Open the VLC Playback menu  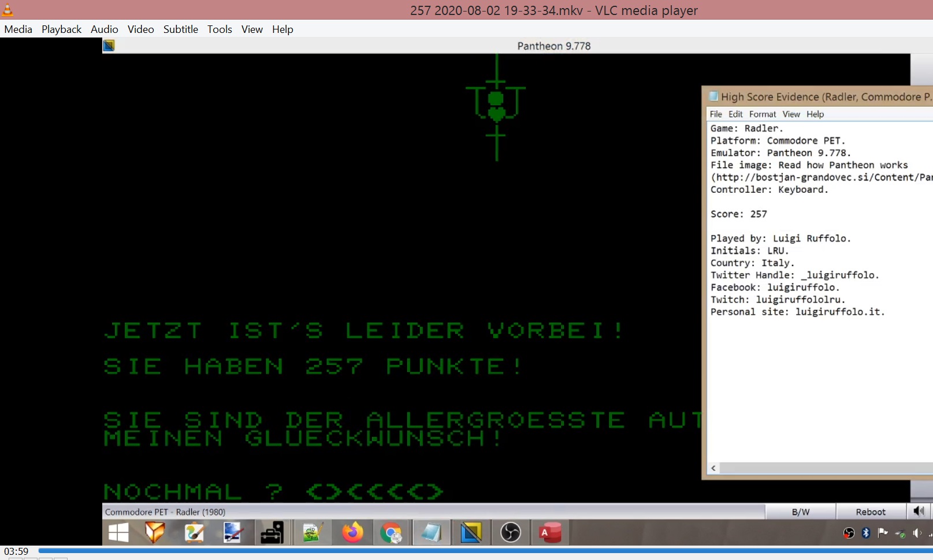[61, 29]
